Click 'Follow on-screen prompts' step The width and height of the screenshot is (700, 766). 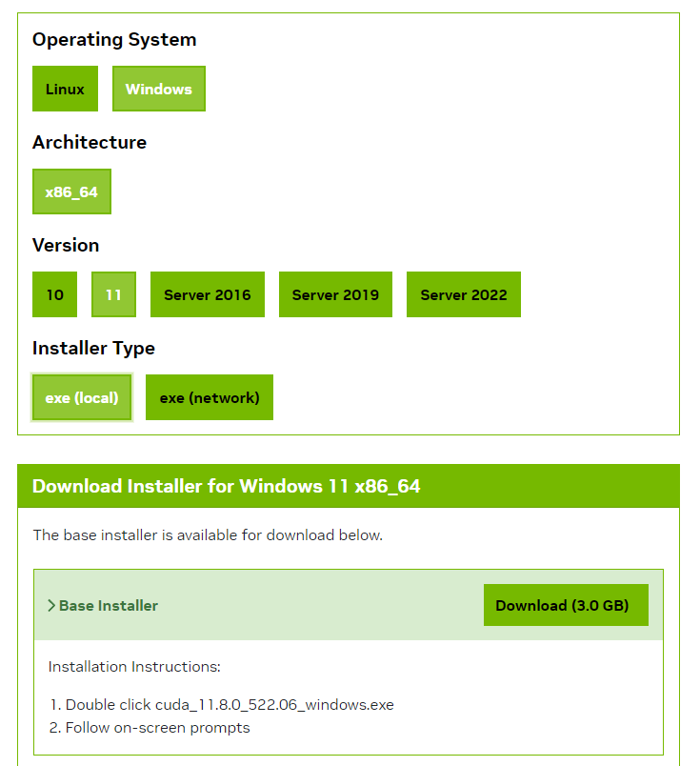point(157,728)
